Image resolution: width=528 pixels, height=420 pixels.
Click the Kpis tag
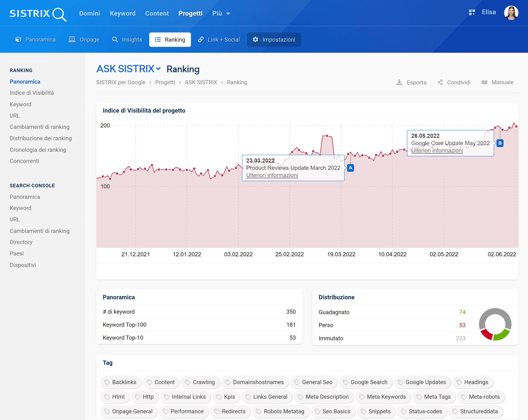tap(226, 397)
